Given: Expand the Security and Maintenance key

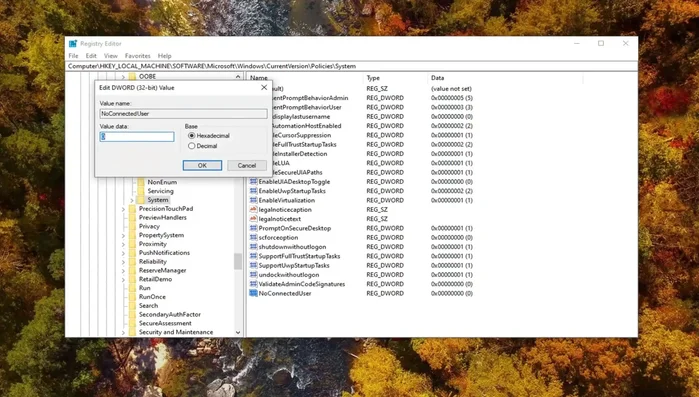Looking at the screenshot, I should click(123, 332).
